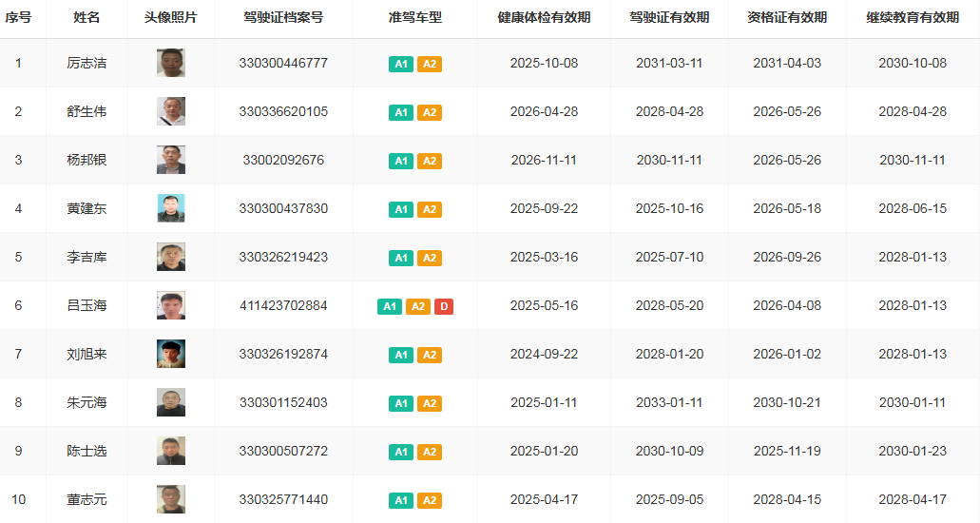Select the name 杨邦银 in row 3
The image size is (980, 523).
click(x=86, y=160)
